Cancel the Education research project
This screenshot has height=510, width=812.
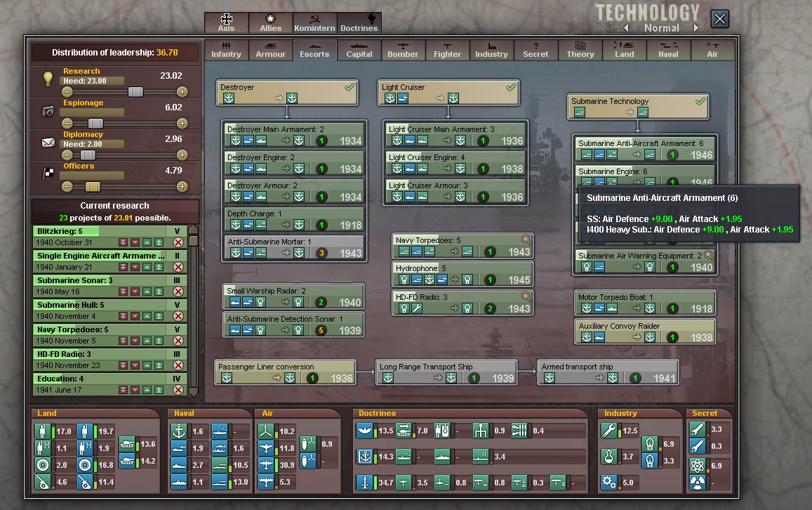click(x=178, y=390)
